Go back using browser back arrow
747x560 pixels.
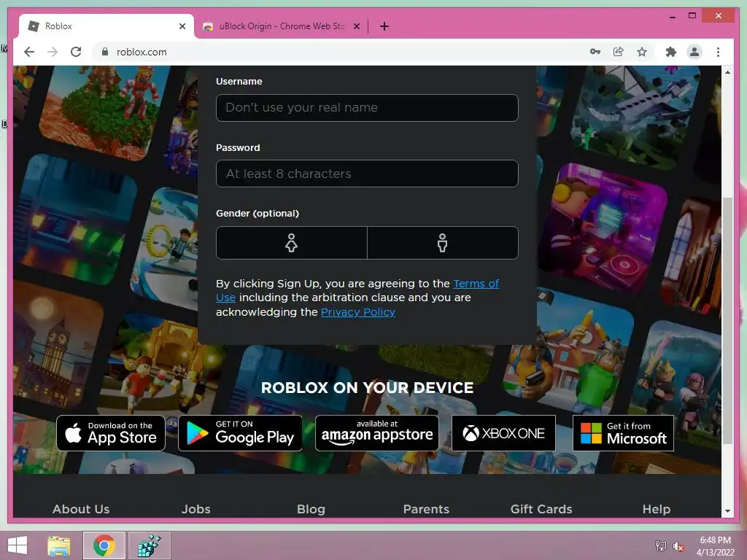click(29, 52)
